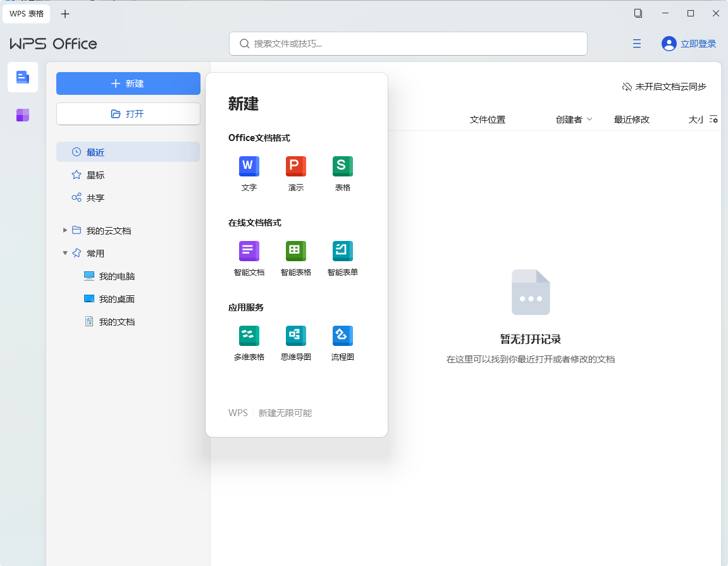Expand the 我的云文档 tree node
This screenshot has height=566, width=728.
point(65,230)
